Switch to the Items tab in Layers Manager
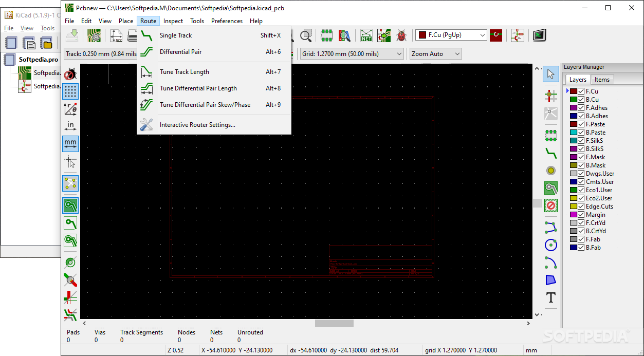 tap(602, 79)
